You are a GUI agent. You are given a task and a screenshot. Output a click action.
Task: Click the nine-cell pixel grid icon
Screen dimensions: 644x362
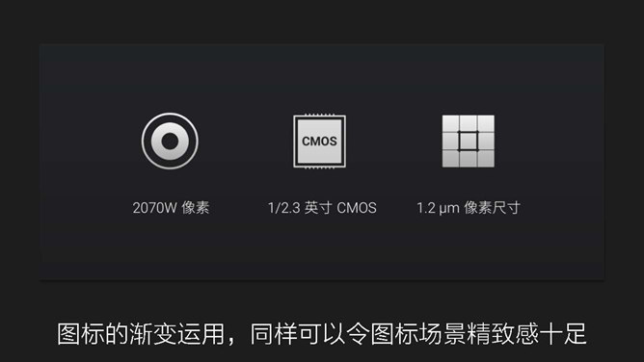[469, 141]
